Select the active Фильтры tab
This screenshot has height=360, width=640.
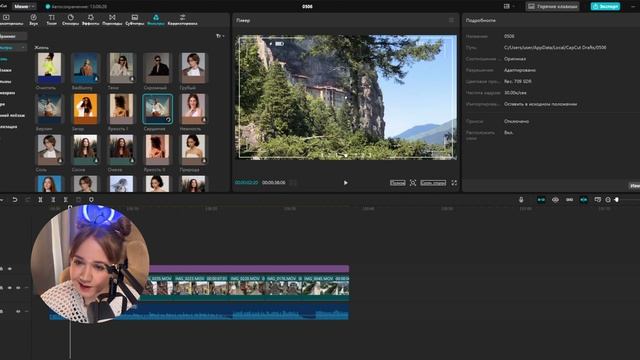(156, 20)
